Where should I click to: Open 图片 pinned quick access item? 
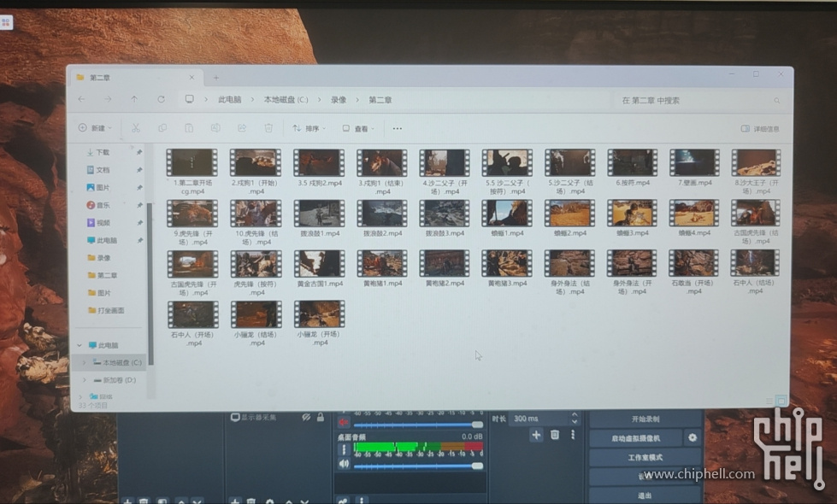(x=98, y=188)
